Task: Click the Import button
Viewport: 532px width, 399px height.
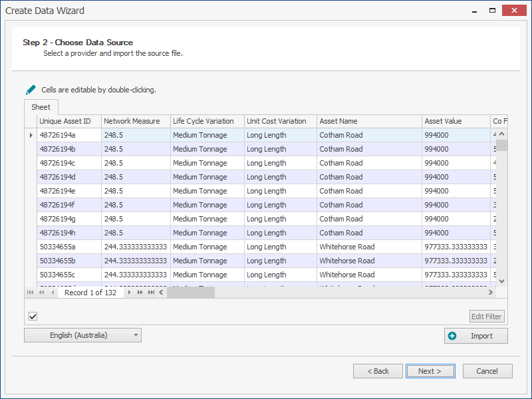Action: click(x=476, y=336)
